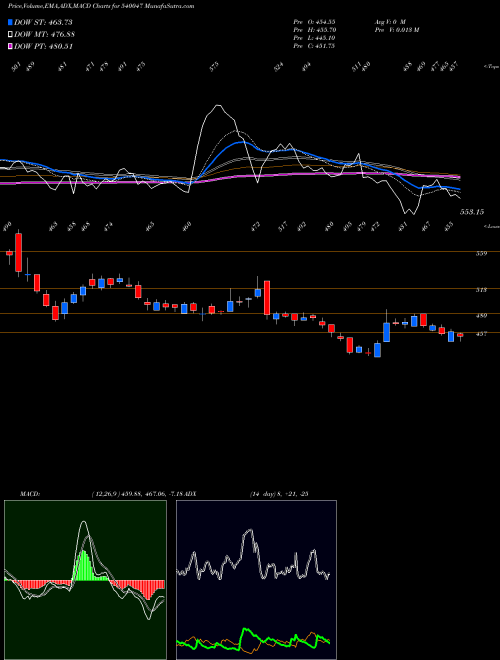Click the 489 price level label
Screen dimensions: 500x660
[x=482, y=316]
